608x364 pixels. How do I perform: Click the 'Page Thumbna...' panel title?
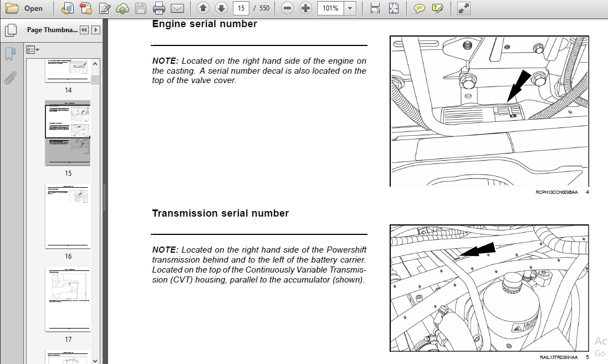(x=52, y=30)
